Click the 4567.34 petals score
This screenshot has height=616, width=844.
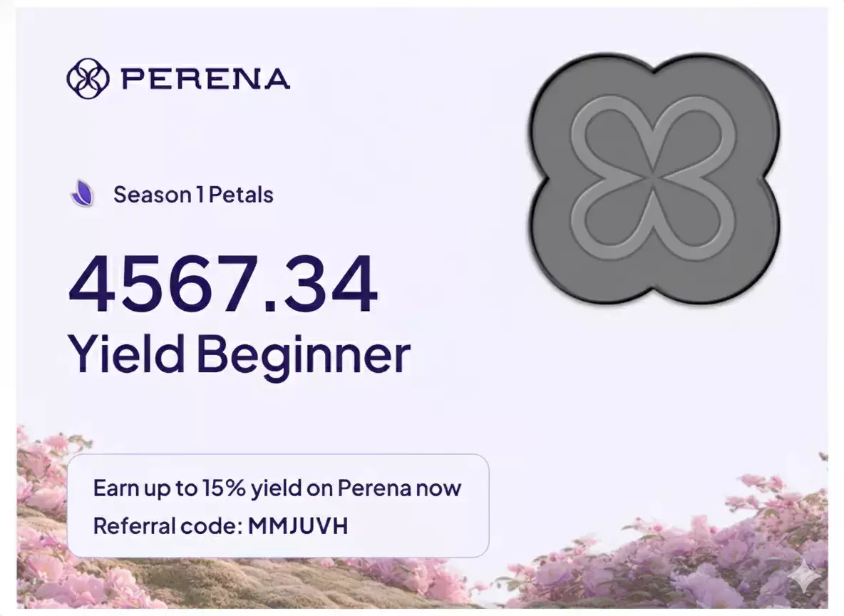coord(222,285)
